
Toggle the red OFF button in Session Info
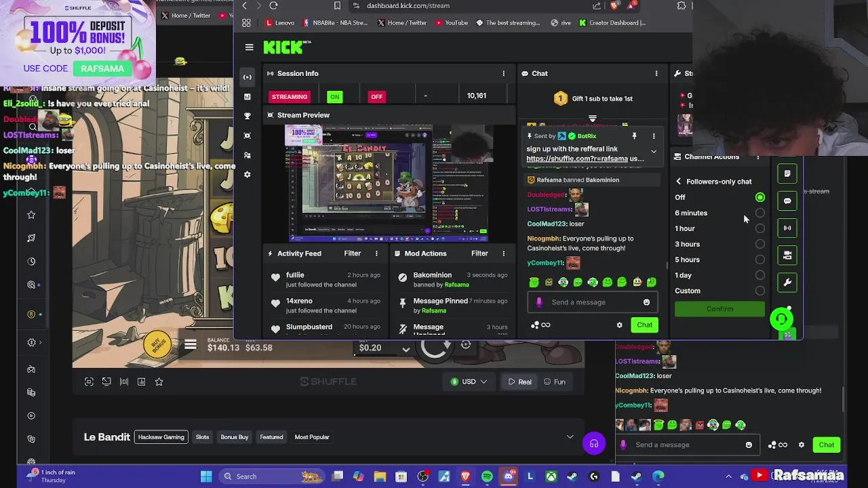pos(376,97)
